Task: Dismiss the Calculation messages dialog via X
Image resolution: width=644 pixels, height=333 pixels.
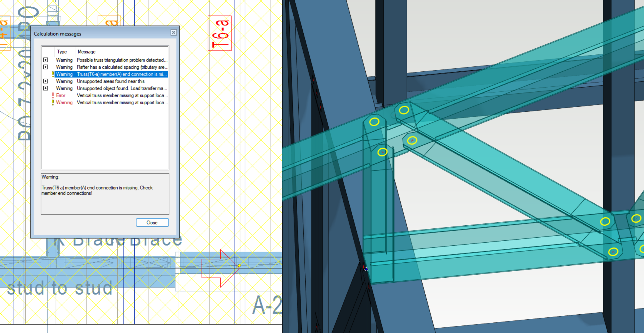Action: pyautogui.click(x=174, y=32)
